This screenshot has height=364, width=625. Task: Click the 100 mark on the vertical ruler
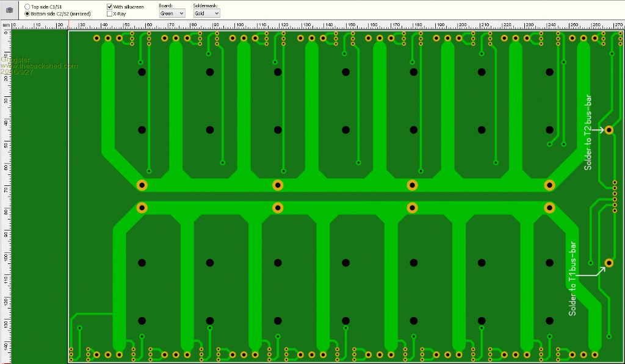[6, 257]
